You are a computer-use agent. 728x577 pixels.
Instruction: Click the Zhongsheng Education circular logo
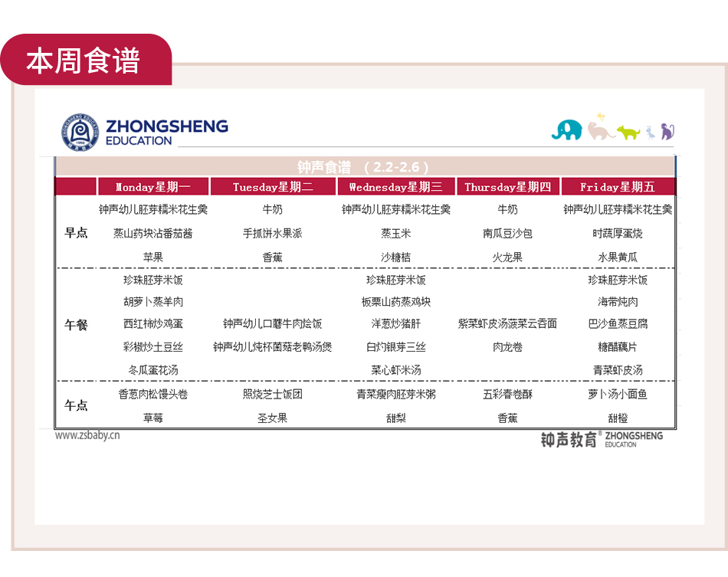(80, 132)
